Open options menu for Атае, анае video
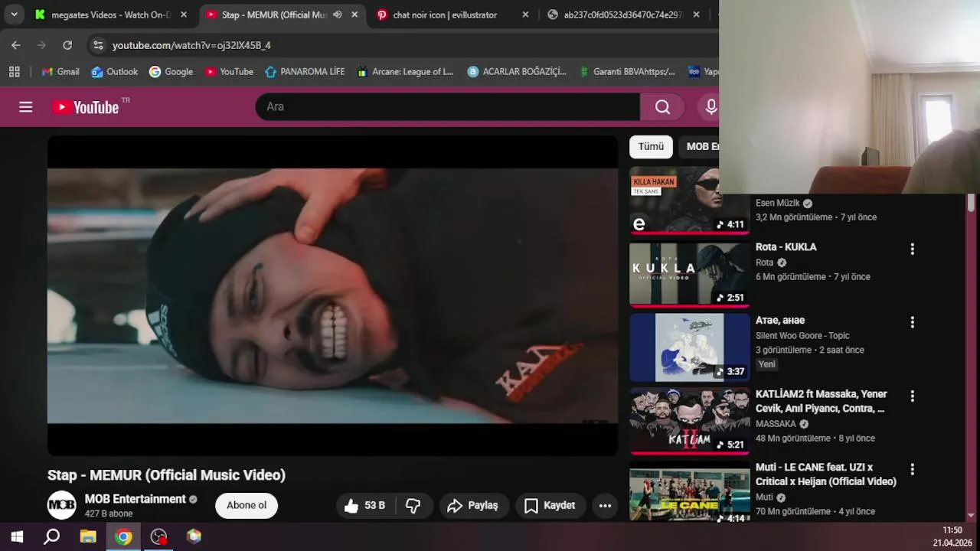This screenshot has height=551, width=980. point(912,322)
